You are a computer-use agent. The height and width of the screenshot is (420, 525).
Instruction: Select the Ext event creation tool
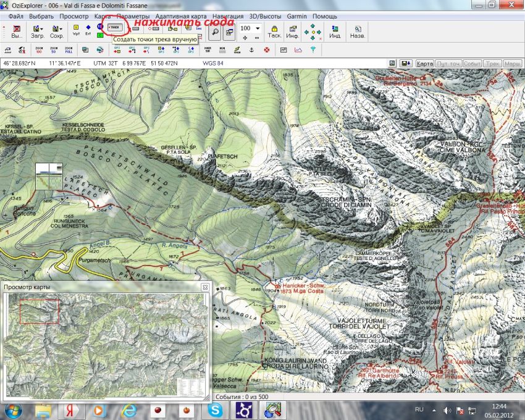(x=88, y=30)
